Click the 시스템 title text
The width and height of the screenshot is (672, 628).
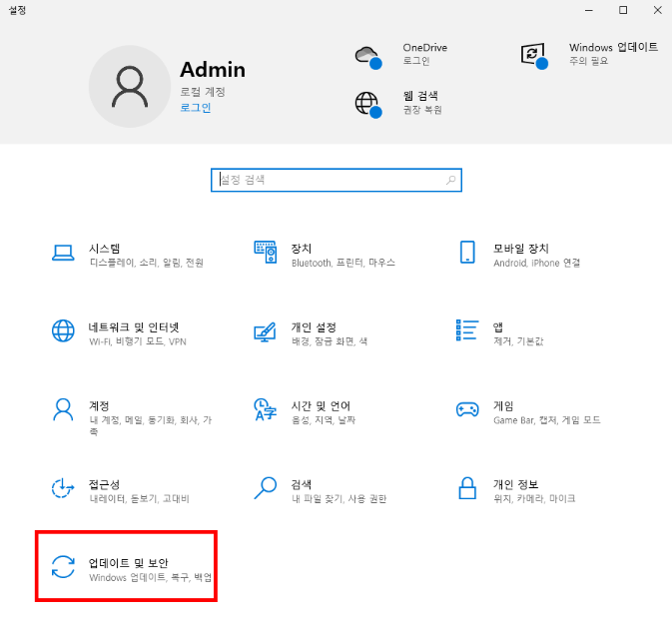(x=104, y=249)
